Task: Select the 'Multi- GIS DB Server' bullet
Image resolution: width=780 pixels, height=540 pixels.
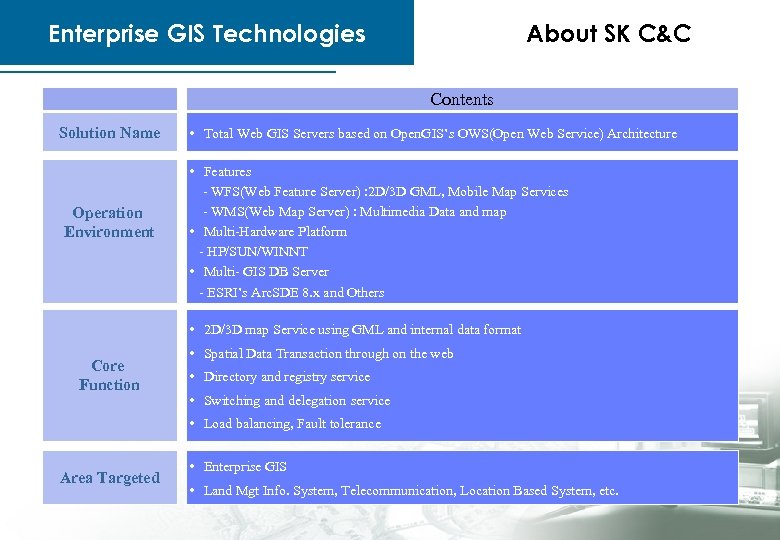Action: (266, 271)
